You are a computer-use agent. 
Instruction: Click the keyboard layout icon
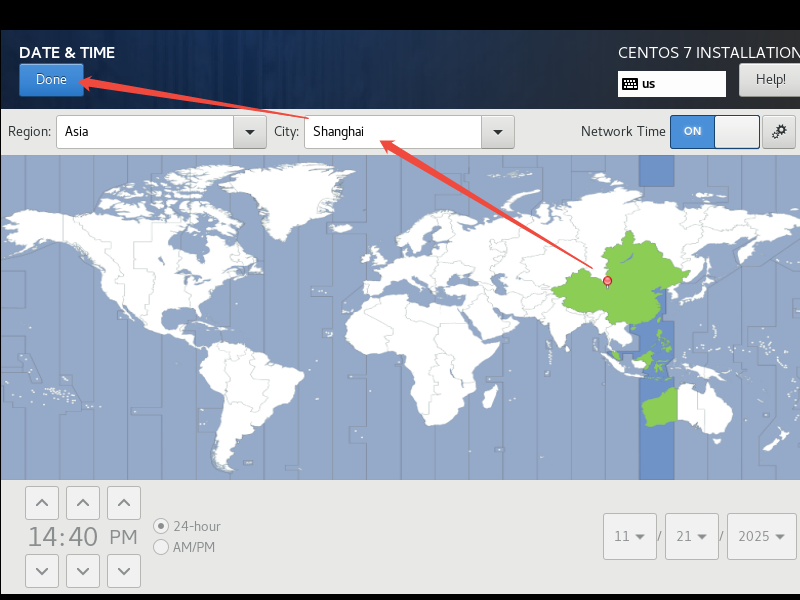(630, 84)
